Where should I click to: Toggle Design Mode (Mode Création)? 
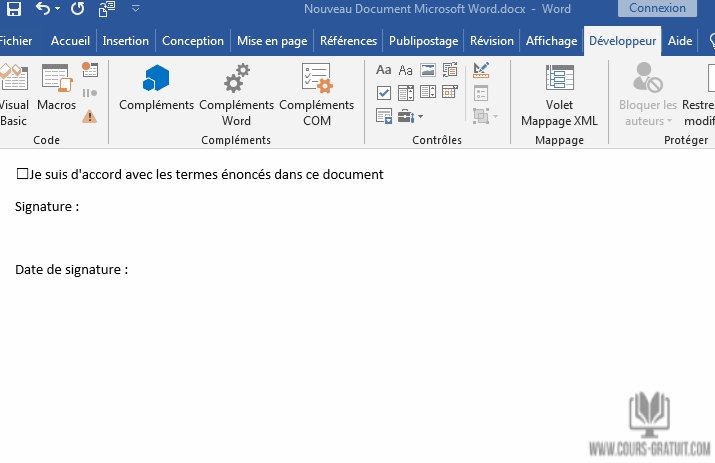coord(481,70)
